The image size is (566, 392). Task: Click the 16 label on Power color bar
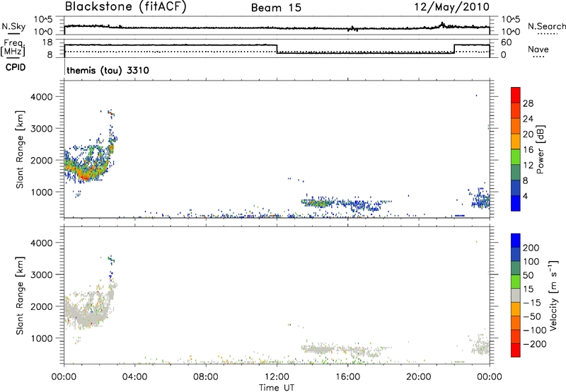[528, 150]
